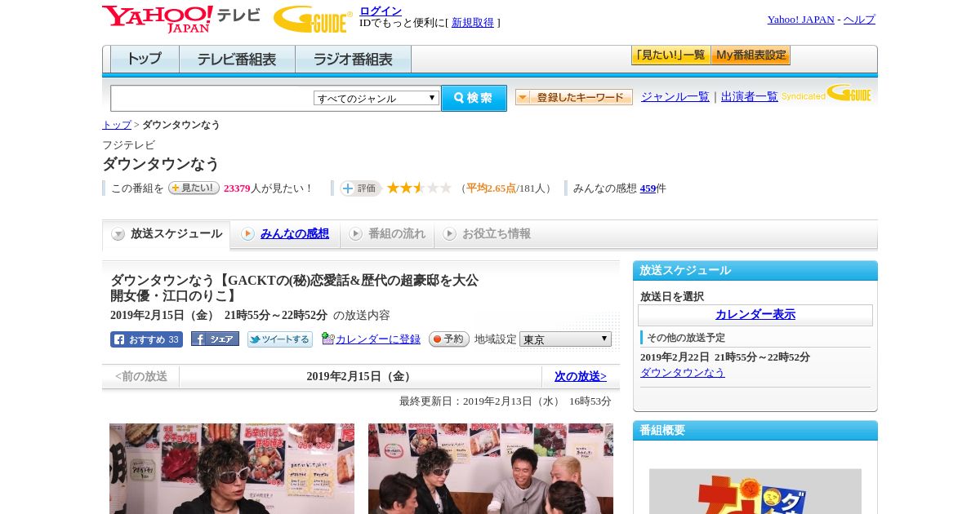Image resolution: width=980 pixels, height=514 pixels.
Task: Open the group table scene thumbnail
Action: [x=491, y=468]
